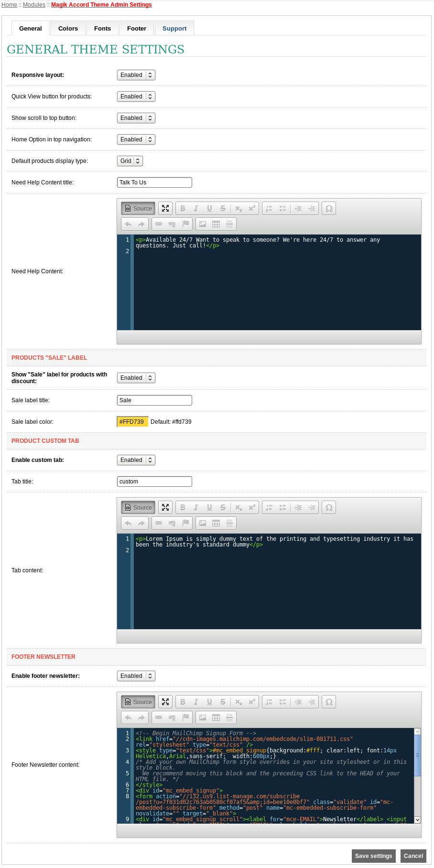Toggle Source mode in Footer Newsletter editor
This screenshot has height=868, width=434.
click(138, 702)
